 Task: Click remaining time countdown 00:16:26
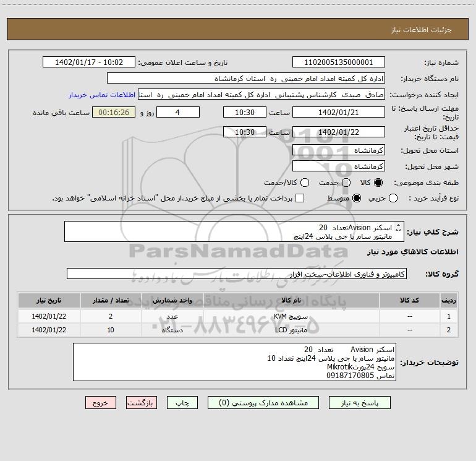coord(114,113)
